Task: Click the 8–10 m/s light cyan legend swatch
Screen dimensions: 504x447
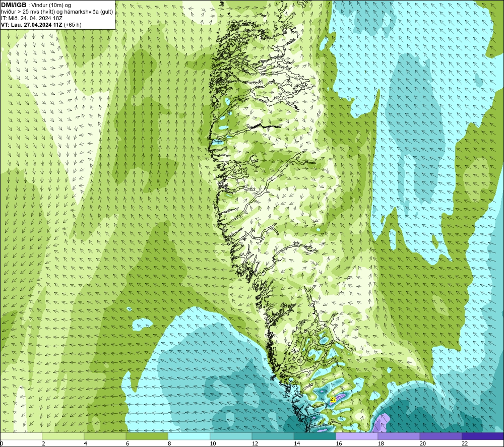Action: pyautogui.click(x=189, y=436)
